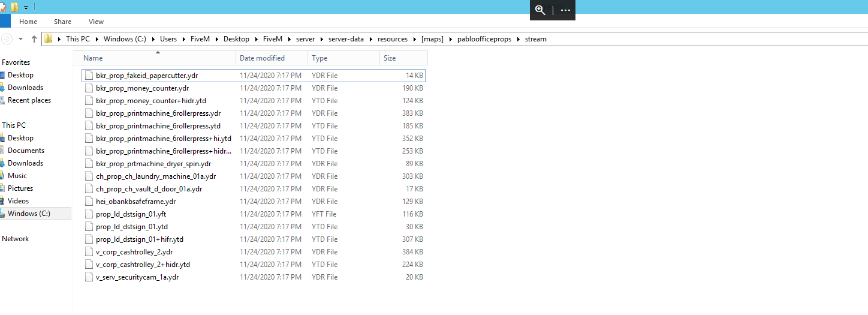Click the Videos folder icon in sidebar
Viewport: 868px width, 315px height.
coord(2,201)
